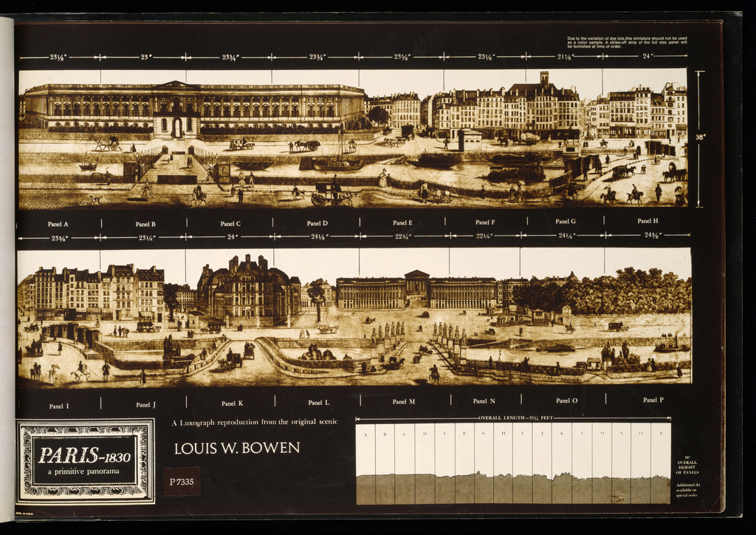Click the 23¼" width above Panel J
The width and height of the screenshot is (756, 535).
[147, 237]
